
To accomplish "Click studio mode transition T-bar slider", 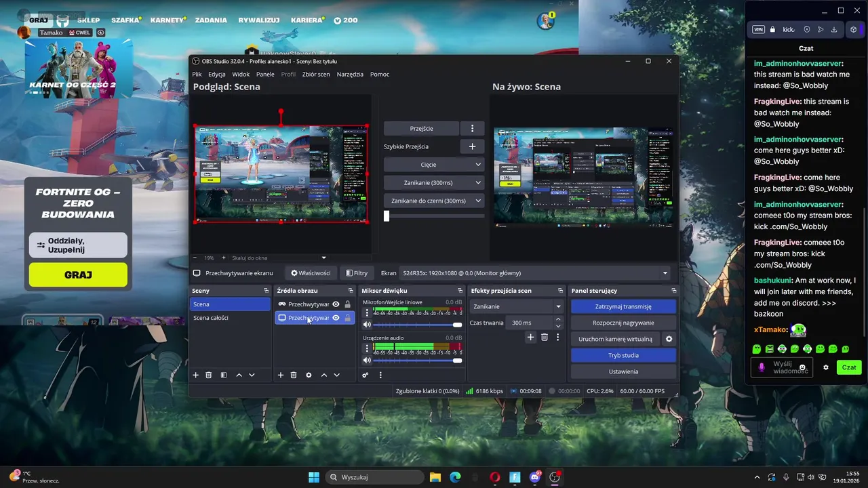I will (434, 216).
